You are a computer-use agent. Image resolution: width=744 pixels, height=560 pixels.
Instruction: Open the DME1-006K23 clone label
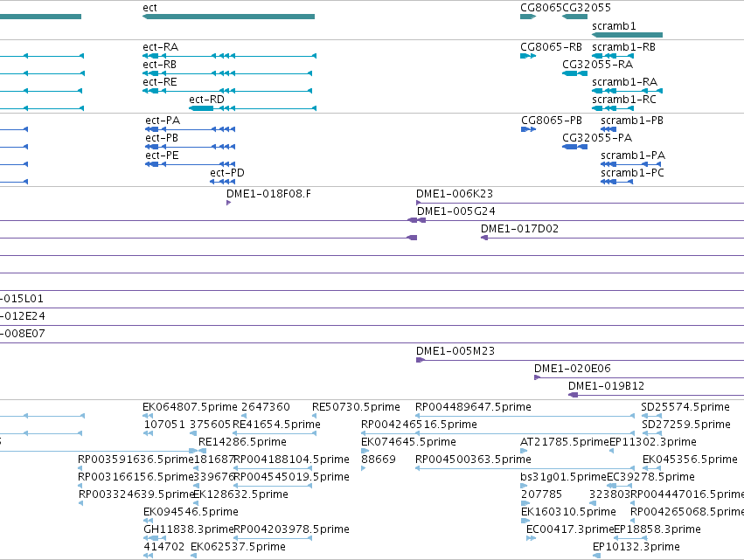coord(455,194)
